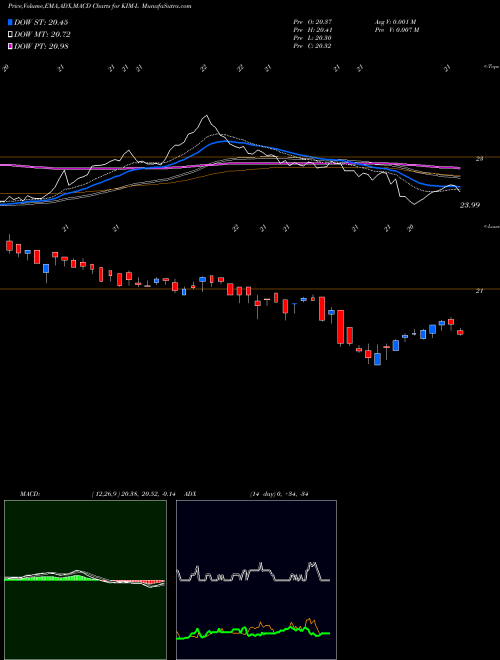
Task: Click the chart title mentioning KIM-L
Action: click(100, 6)
